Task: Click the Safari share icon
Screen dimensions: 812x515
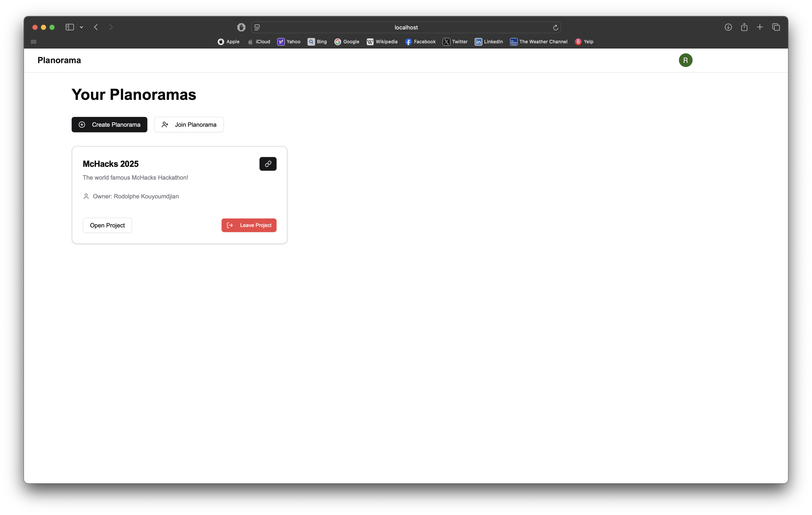Action: tap(744, 27)
